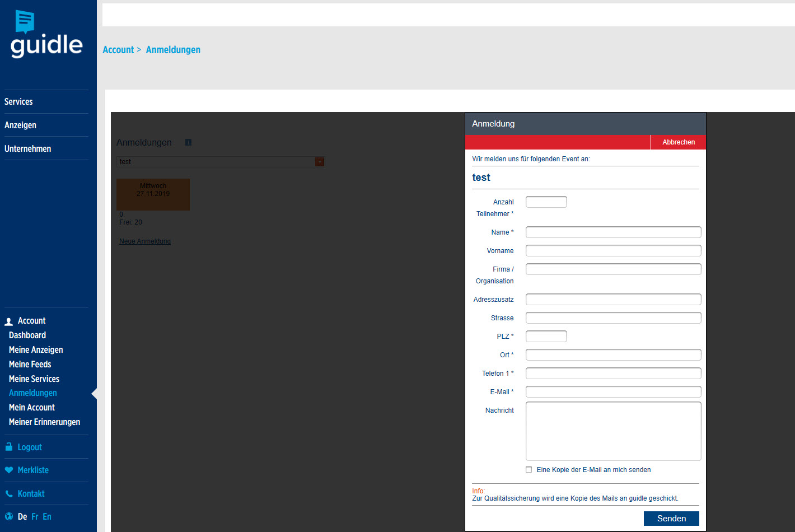Open Anzeigen in the sidebar
The image size is (795, 532).
click(x=20, y=125)
